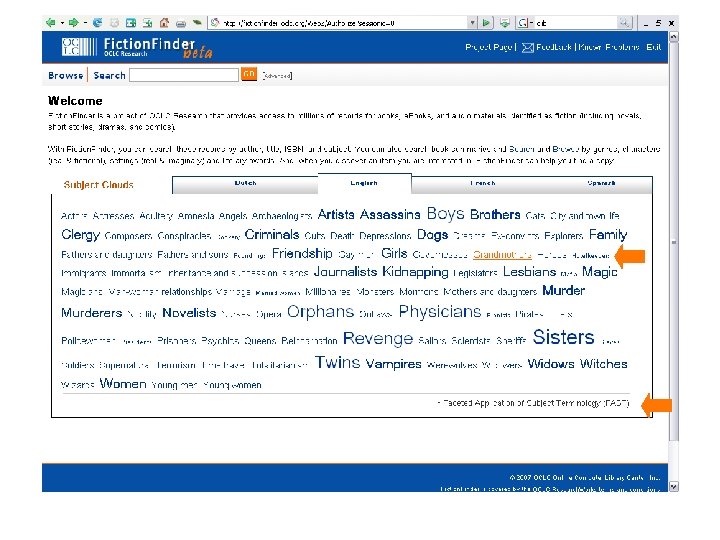Reload the page with the blue refresh icon
This screenshot has width=720, height=540.
click(x=97, y=22)
